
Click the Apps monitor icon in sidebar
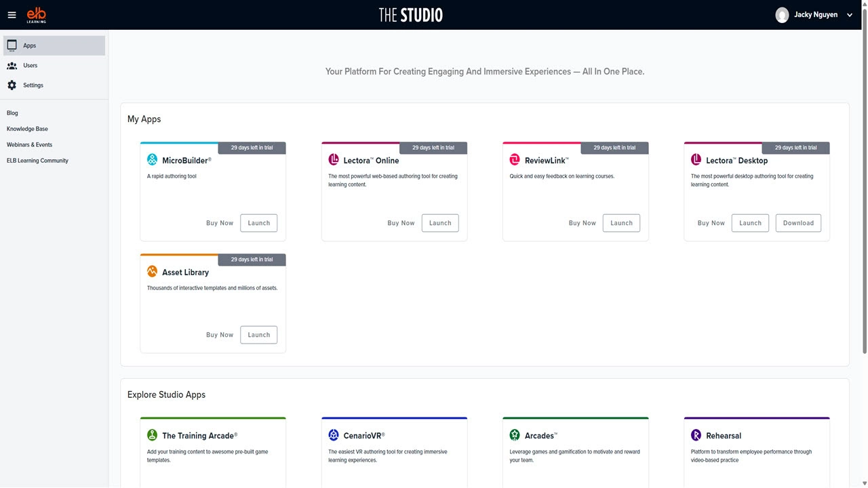(12, 45)
